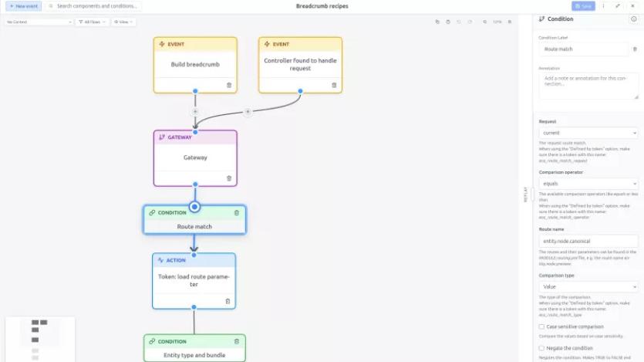Check the Negate the condition box
The image size is (644, 362).
541,348
